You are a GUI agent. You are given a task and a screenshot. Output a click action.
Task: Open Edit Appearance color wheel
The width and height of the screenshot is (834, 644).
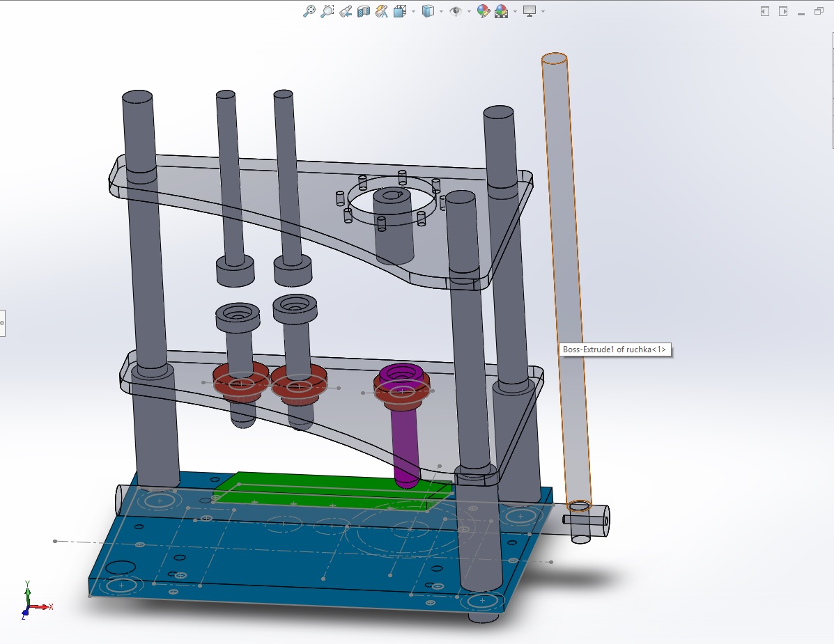pos(483,11)
